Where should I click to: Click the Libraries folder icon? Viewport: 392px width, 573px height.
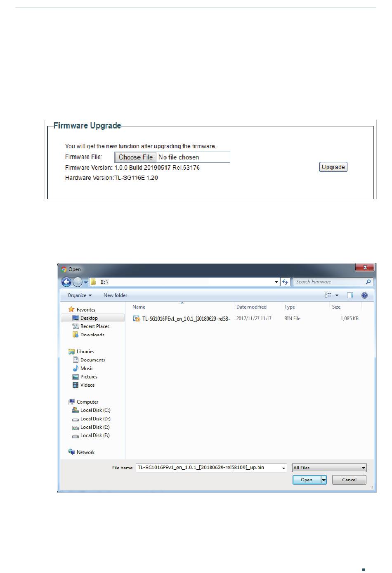[72, 352]
